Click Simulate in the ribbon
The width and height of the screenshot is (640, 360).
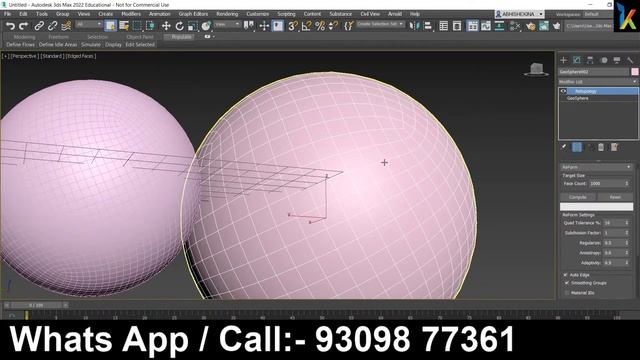(91, 44)
